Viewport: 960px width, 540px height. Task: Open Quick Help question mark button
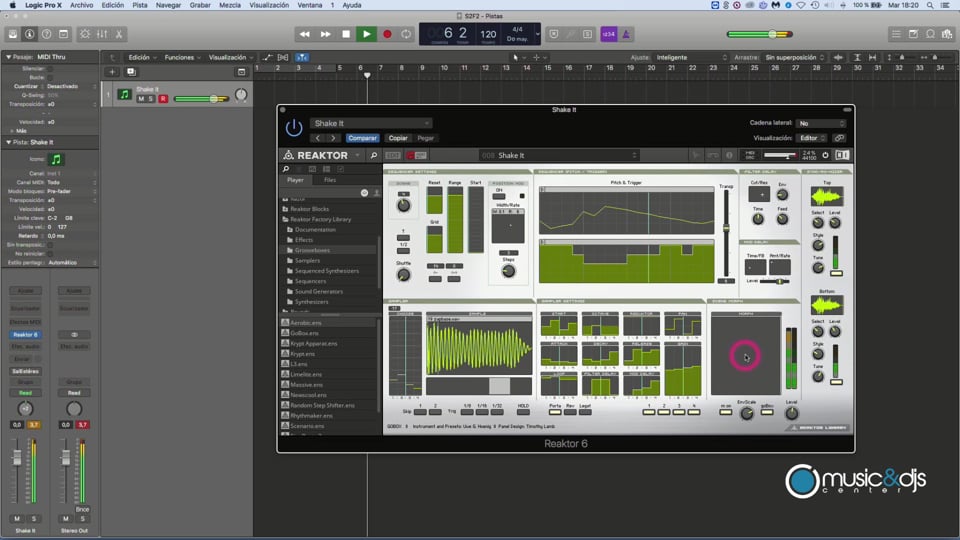[x=47, y=34]
